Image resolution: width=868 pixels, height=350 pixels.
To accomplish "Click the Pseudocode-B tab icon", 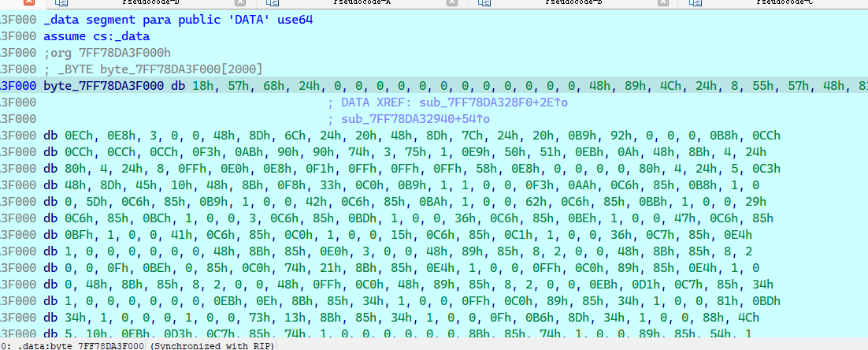I will pyautogui.click(x=482, y=3).
